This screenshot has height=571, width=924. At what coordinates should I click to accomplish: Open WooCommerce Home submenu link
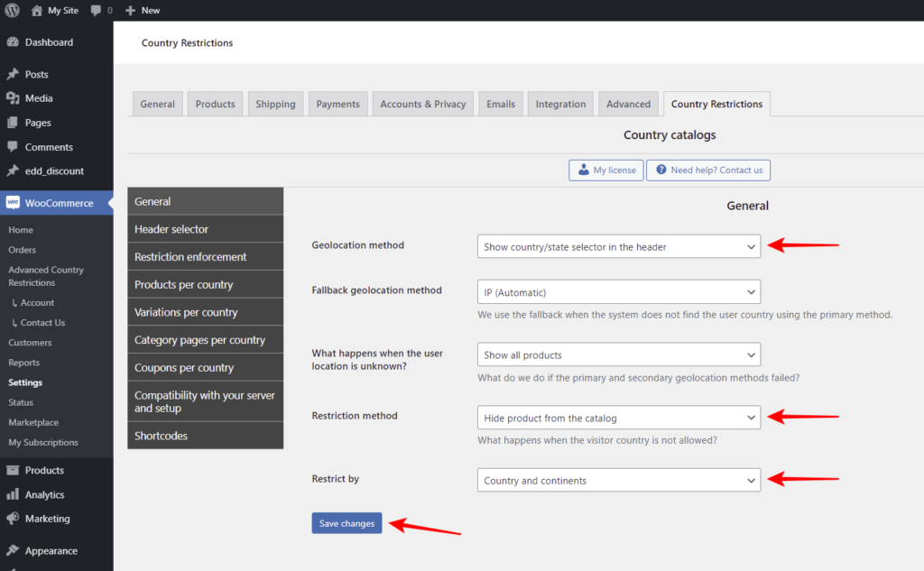coord(21,230)
